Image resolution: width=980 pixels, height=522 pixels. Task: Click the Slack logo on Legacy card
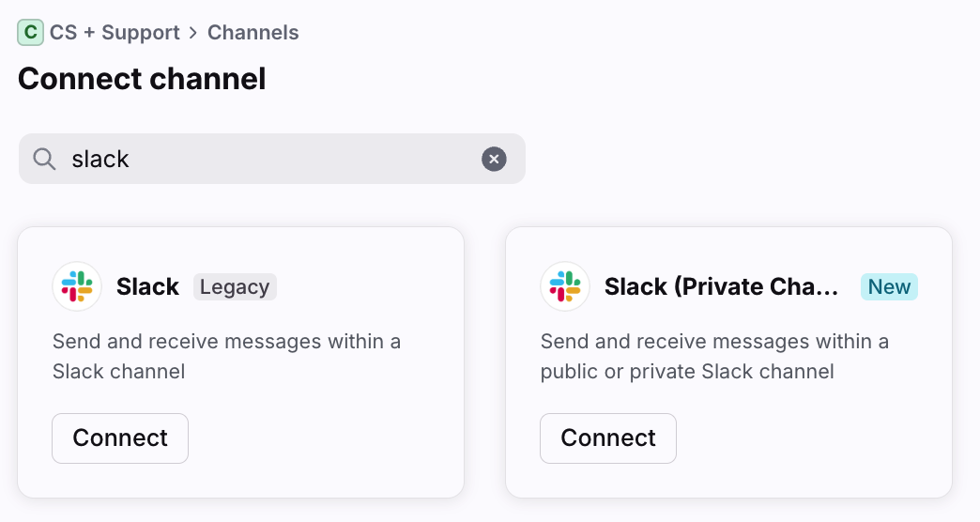(77, 286)
